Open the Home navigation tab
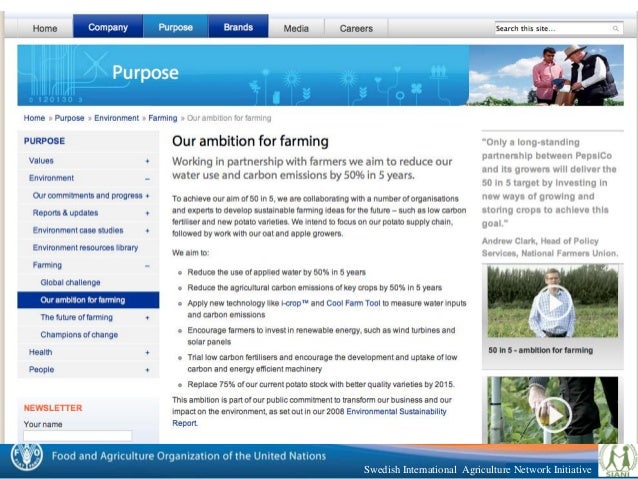Screen dimensions: 638x479 (x=45, y=28)
